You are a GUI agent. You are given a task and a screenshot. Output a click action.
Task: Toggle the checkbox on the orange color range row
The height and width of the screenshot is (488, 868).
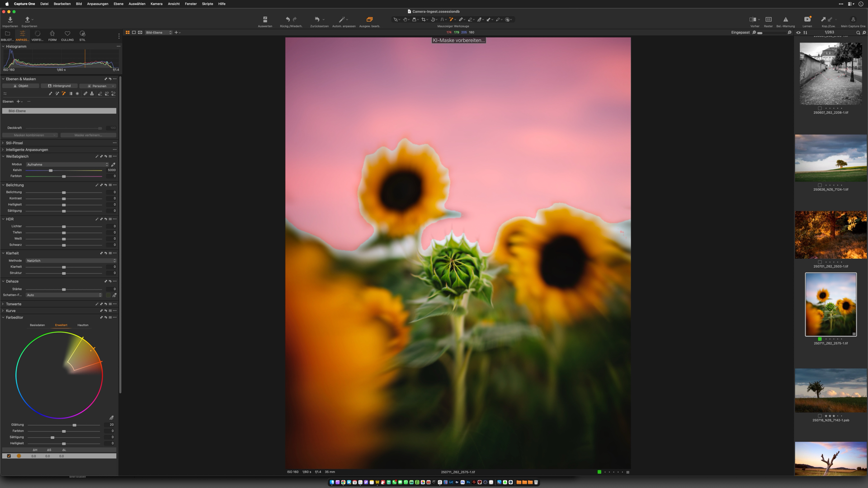(9, 456)
